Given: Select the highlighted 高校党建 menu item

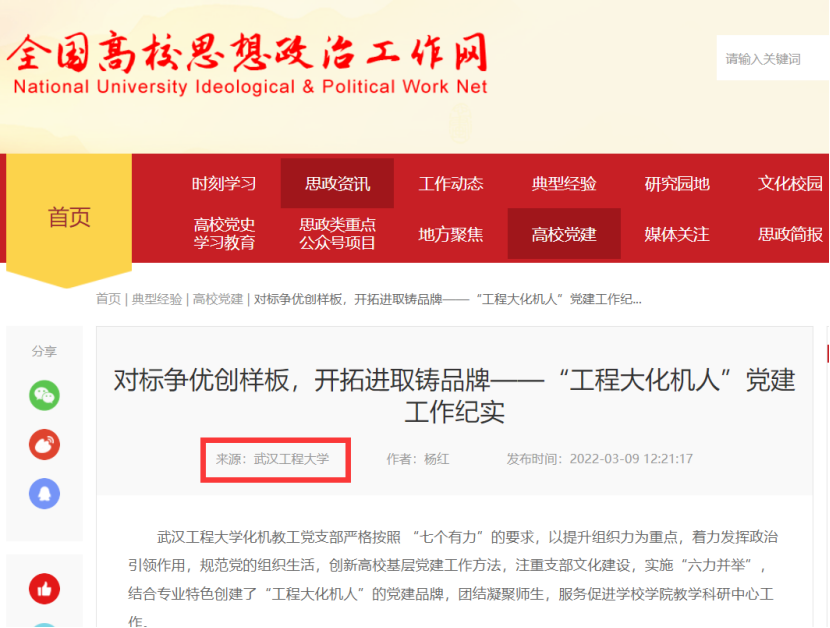Looking at the screenshot, I should click(564, 234).
